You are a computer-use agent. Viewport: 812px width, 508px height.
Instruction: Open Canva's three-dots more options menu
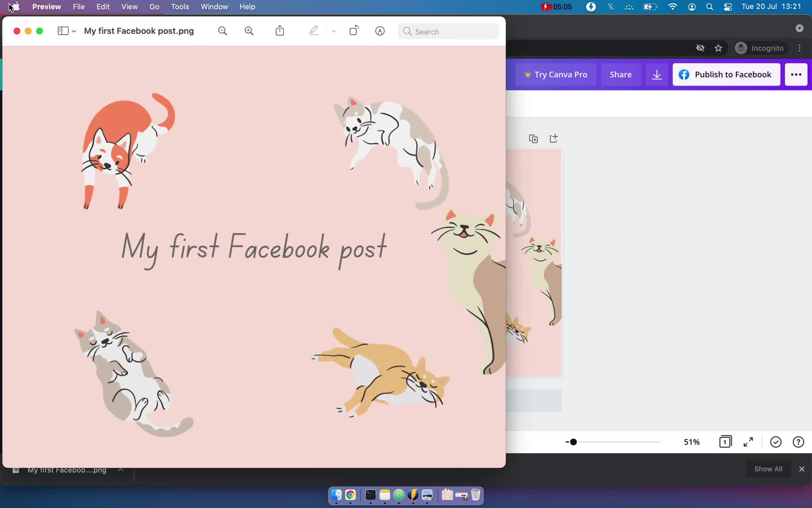pos(796,75)
